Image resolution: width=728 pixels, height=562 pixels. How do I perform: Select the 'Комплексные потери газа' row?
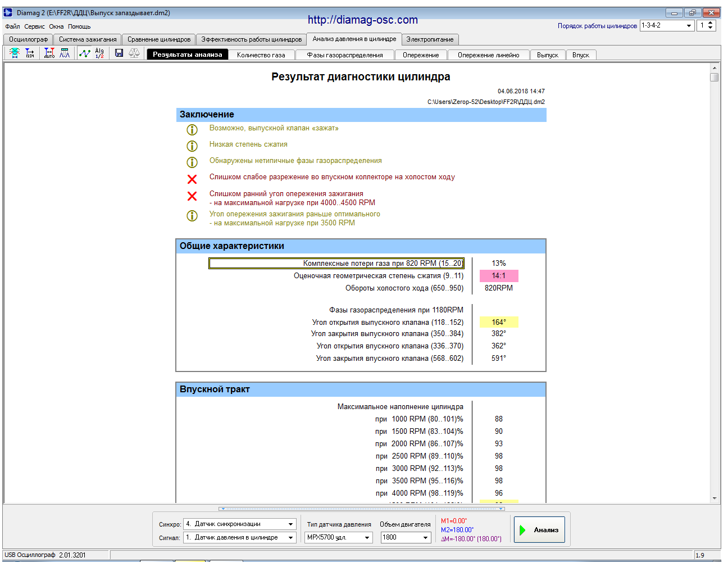(336, 264)
